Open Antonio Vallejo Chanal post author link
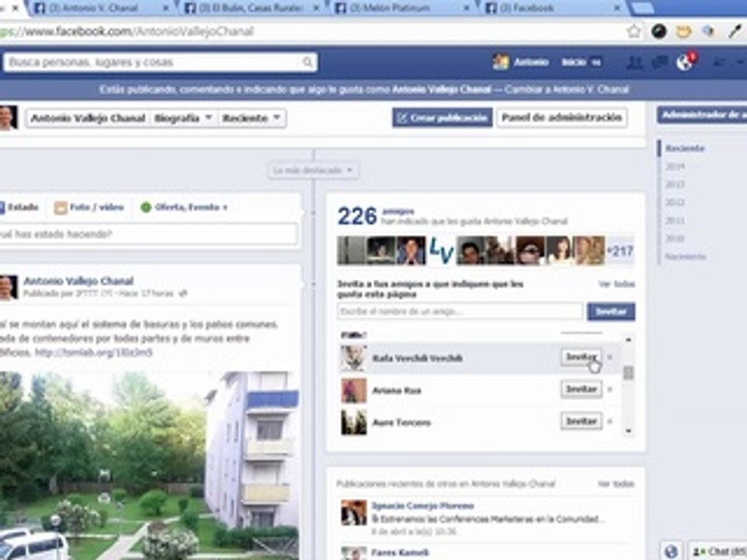Viewport: 747px width, 560px height. [x=78, y=281]
